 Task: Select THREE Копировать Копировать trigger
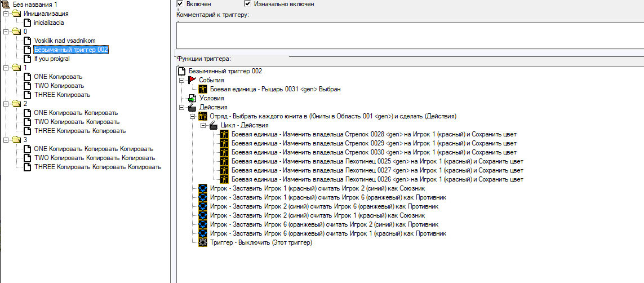79,131
